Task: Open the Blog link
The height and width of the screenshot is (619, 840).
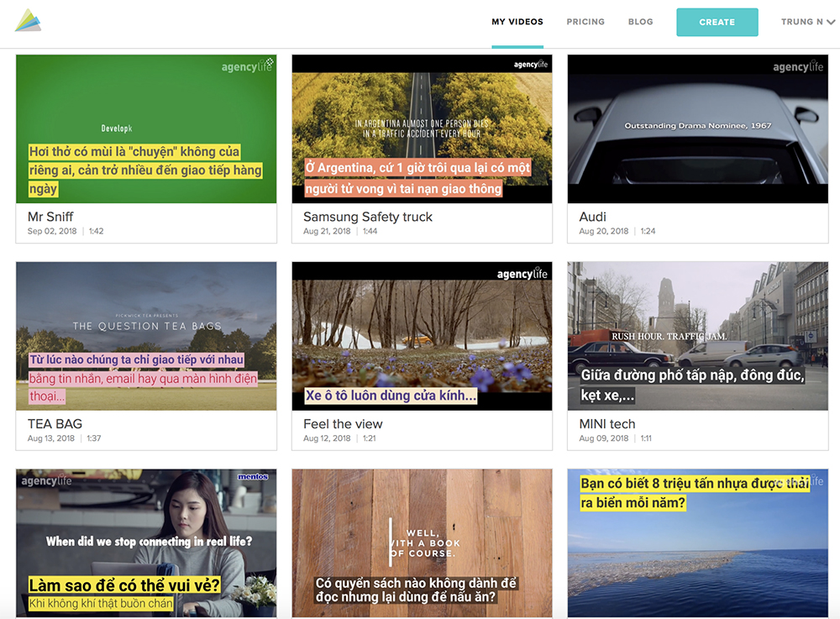Action: click(640, 22)
